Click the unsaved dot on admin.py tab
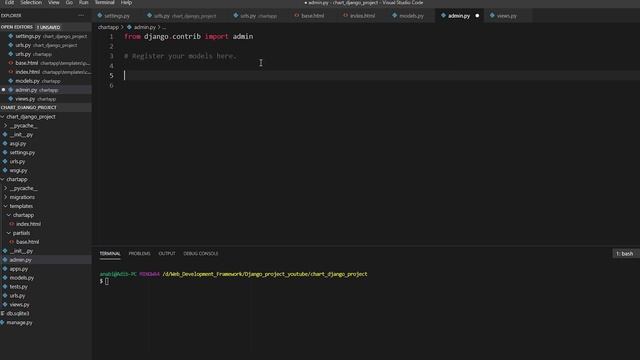 pyautogui.click(x=477, y=16)
